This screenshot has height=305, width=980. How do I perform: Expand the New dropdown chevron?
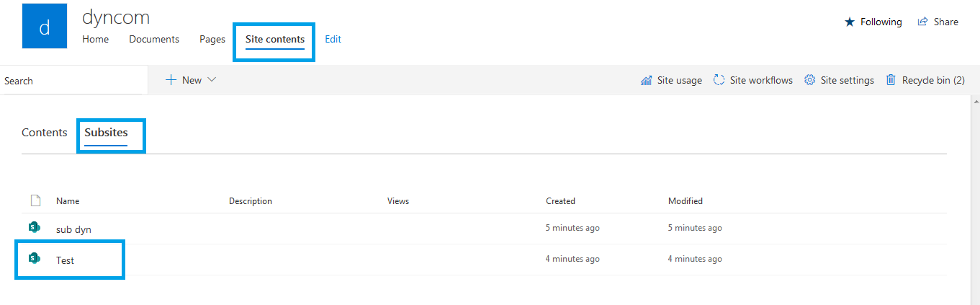coord(212,80)
